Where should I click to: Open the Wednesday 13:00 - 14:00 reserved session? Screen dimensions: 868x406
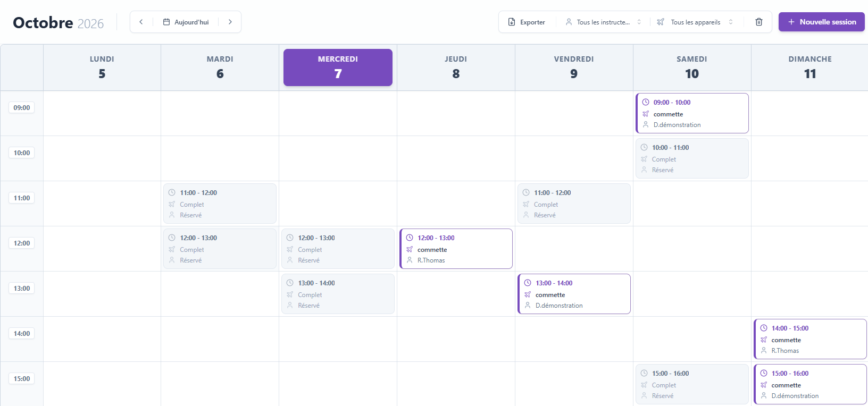(338, 294)
